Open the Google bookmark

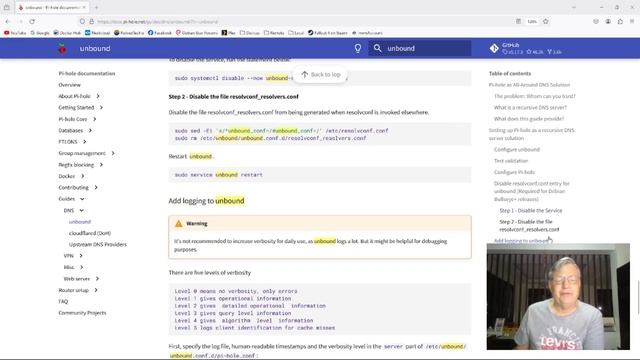click(x=40, y=33)
